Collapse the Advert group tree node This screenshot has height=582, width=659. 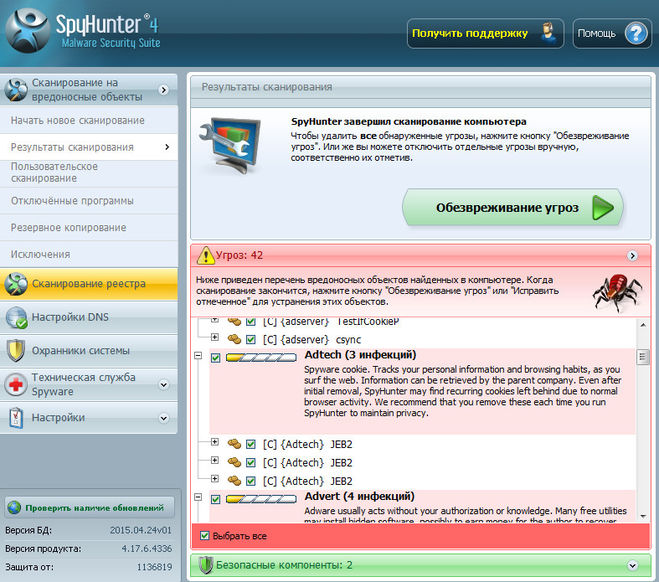pyautogui.click(x=198, y=497)
